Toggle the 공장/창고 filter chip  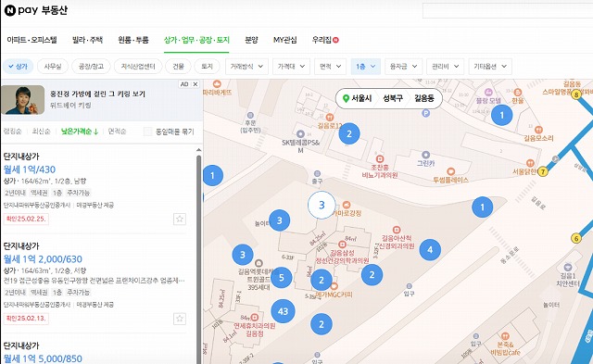(x=91, y=67)
